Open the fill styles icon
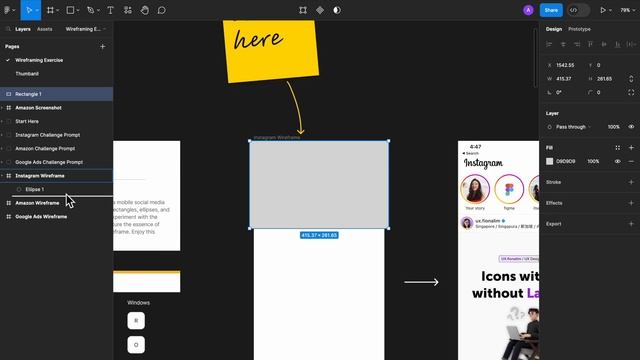This screenshot has height=360, width=640. coord(618,148)
